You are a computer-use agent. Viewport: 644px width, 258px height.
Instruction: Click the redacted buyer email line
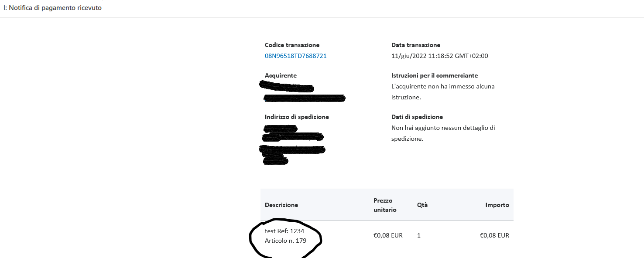click(x=304, y=98)
